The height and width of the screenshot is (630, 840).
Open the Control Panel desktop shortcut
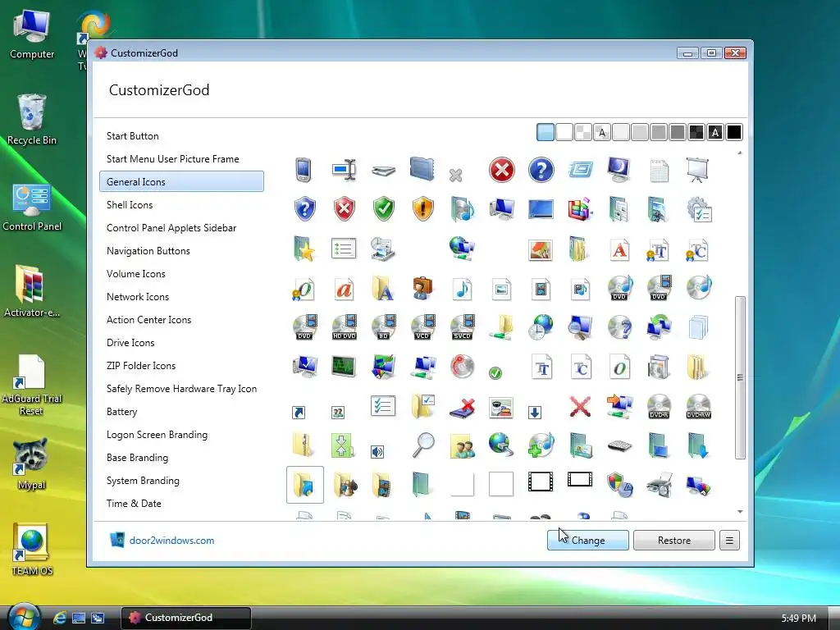[x=32, y=207]
